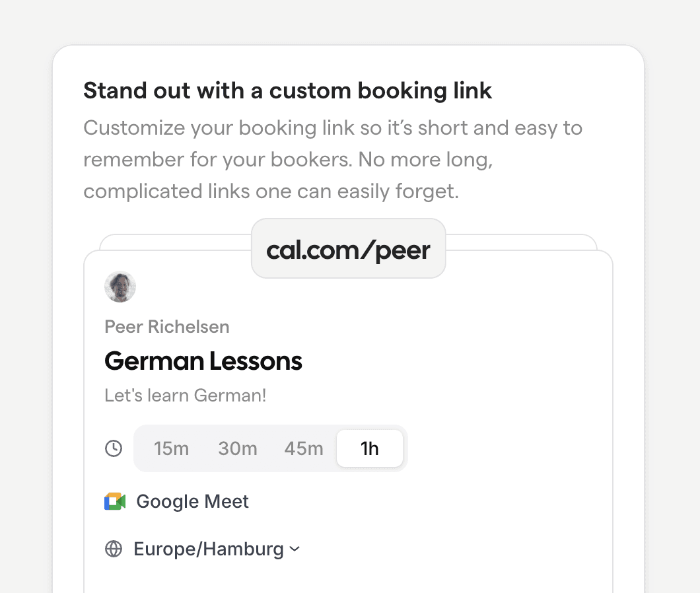Select the 45m duration option

pos(304,448)
